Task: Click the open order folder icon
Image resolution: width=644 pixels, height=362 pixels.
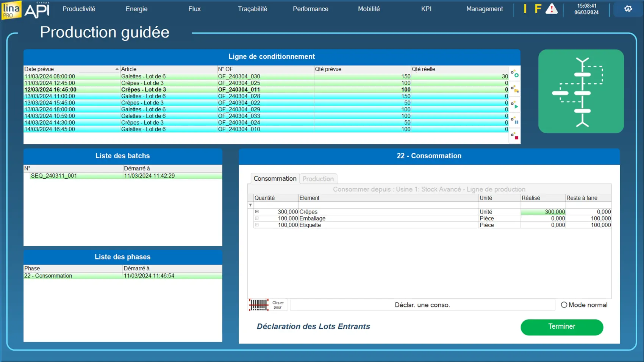Action: pos(514,89)
